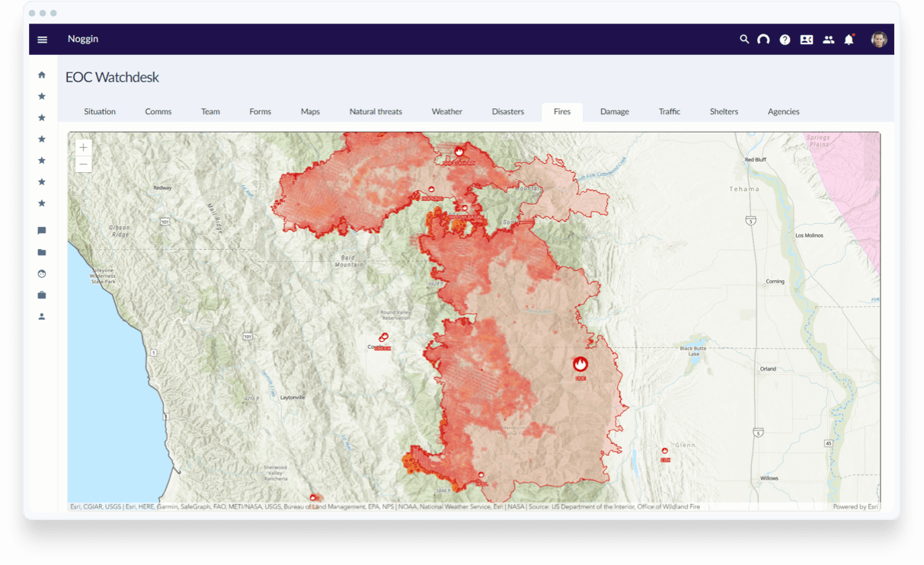This screenshot has width=924, height=565.
Task: Click the help question mark icon
Action: pyautogui.click(x=785, y=40)
